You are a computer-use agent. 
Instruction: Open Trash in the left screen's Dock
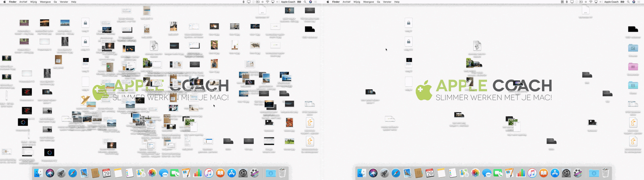pos(282,173)
